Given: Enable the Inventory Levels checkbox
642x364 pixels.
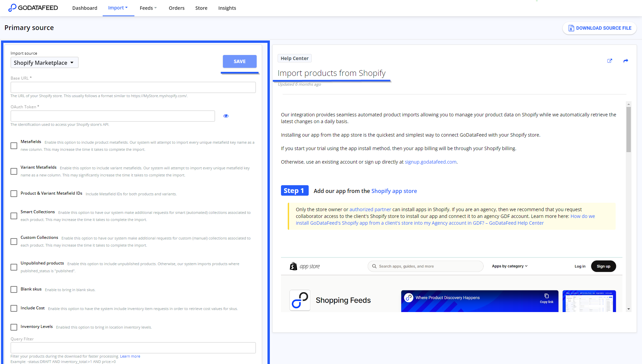Looking at the screenshot, I should coord(14,327).
